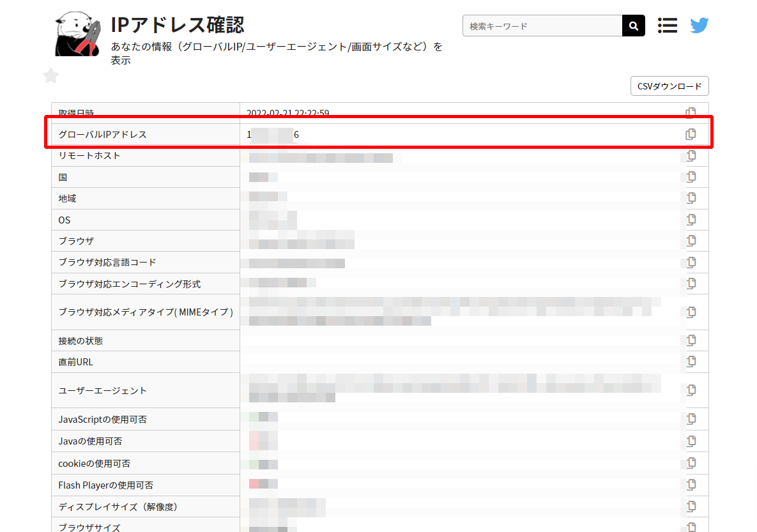757x532 pixels.
Task: Copy the ブラウザ対応言語コード value
Action: click(x=691, y=262)
